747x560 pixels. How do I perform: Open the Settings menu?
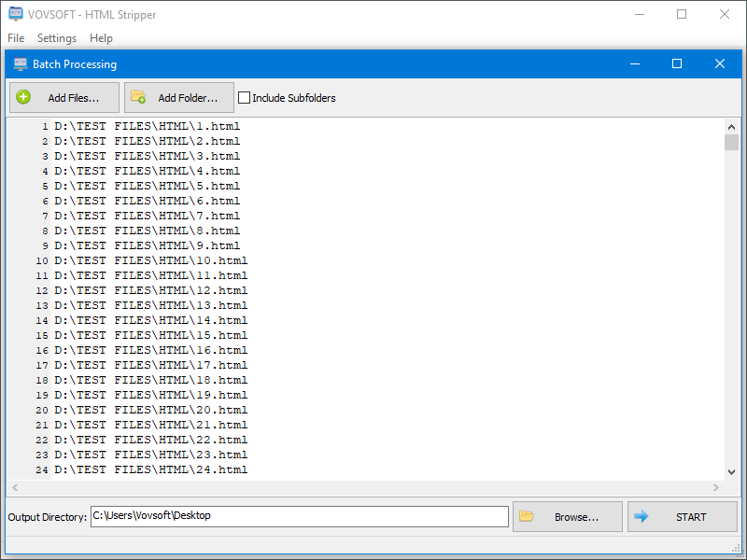pos(56,38)
